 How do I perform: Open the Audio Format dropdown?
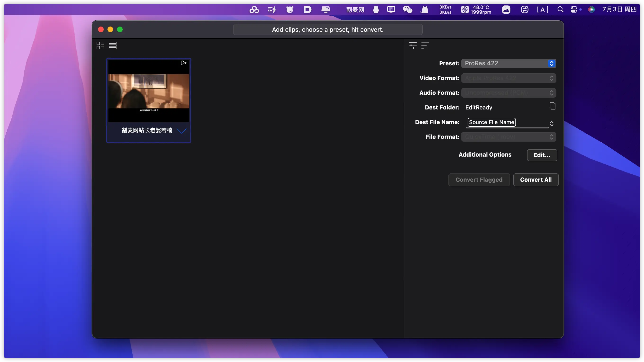click(509, 93)
